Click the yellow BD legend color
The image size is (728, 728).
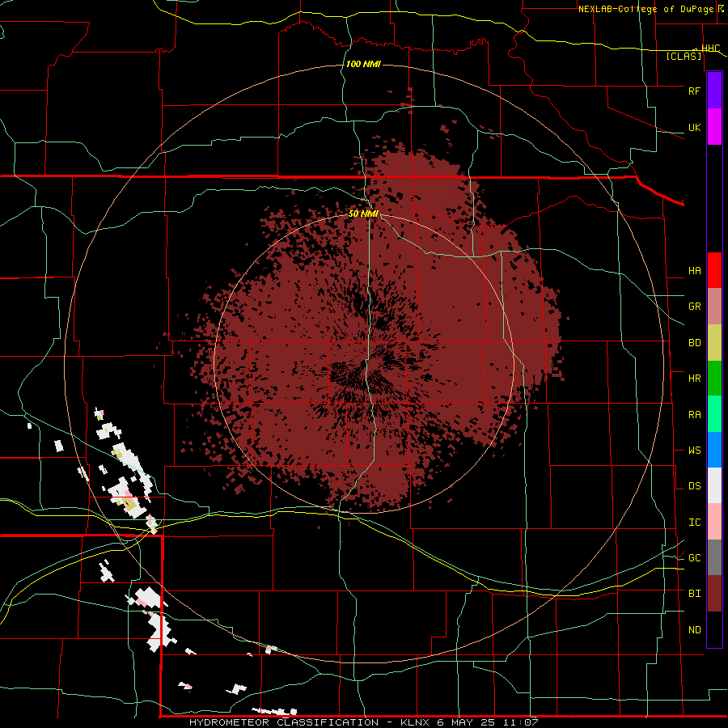(714, 343)
